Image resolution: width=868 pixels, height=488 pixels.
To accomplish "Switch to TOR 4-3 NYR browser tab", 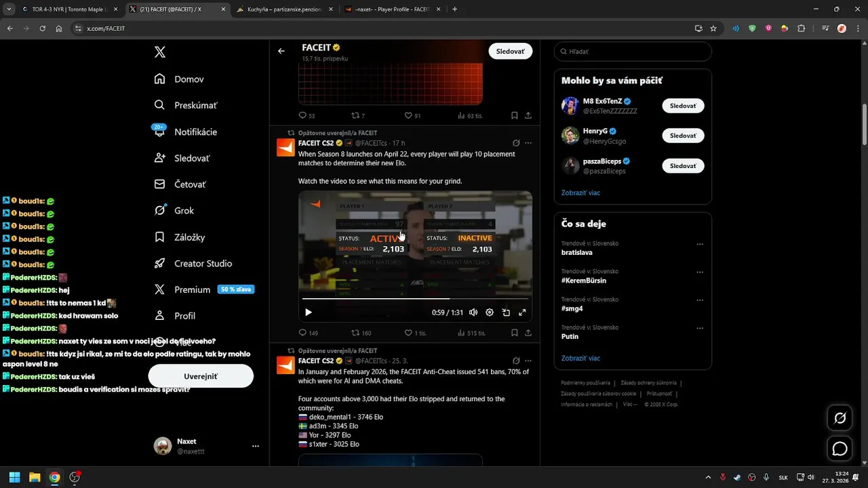I will click(x=71, y=9).
